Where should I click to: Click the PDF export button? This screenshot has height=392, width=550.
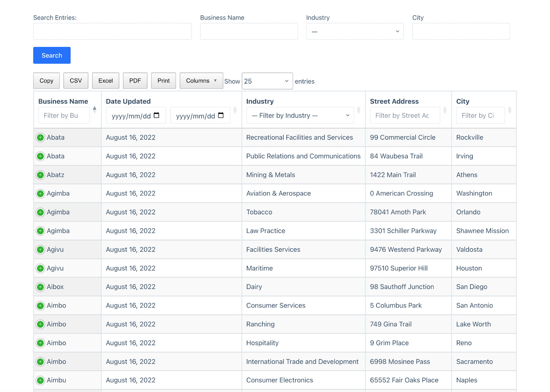135,81
